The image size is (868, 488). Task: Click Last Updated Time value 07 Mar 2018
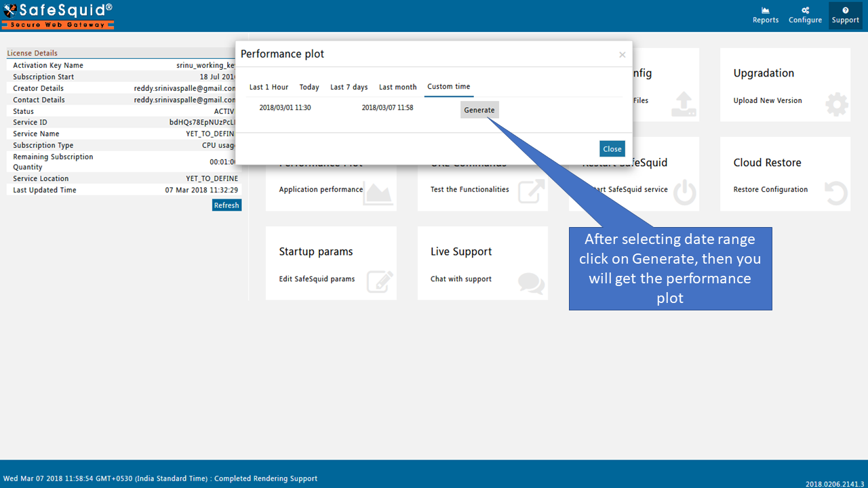coord(202,190)
